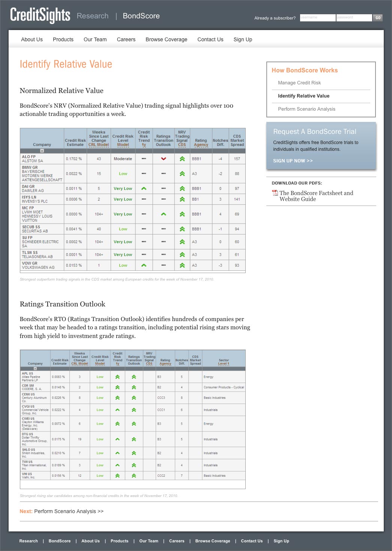The image size is (392, 551).
Task: Toggle Company sort arrow in first table
Action: pos(42,151)
